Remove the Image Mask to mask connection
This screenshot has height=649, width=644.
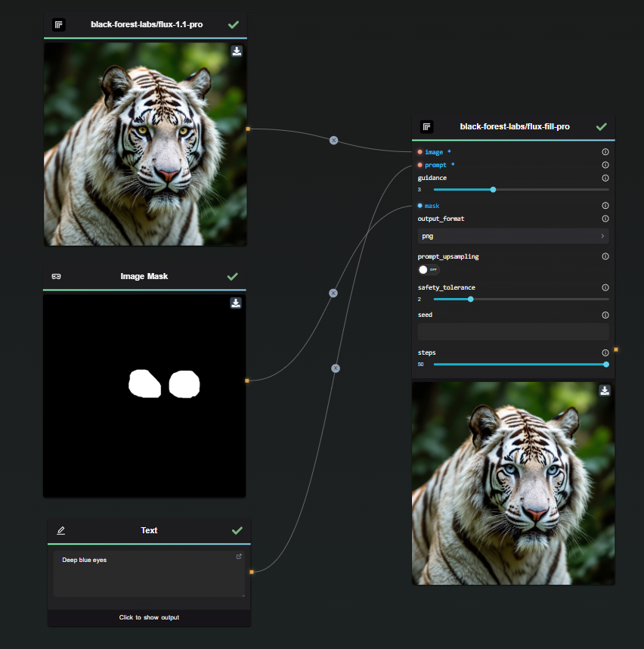click(x=333, y=293)
